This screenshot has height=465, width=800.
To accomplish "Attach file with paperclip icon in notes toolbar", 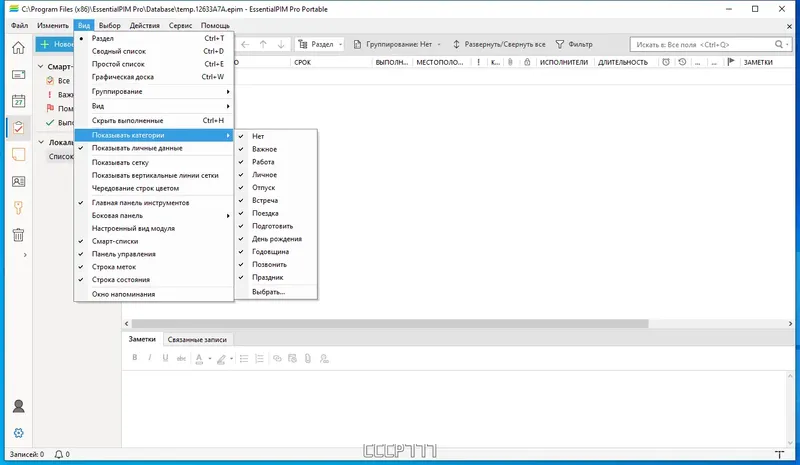I will click(308, 358).
